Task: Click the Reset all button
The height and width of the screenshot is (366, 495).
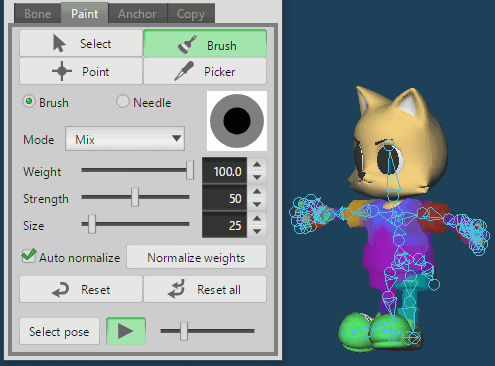Action: click(205, 289)
